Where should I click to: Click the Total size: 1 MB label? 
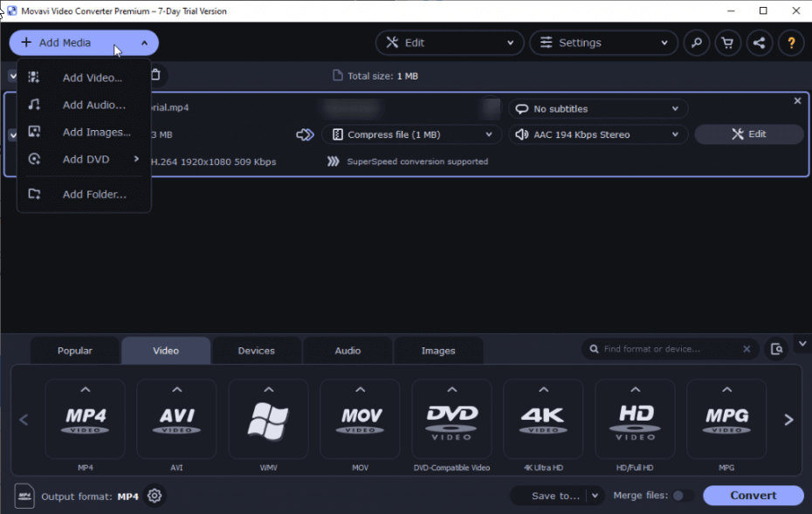(x=382, y=76)
